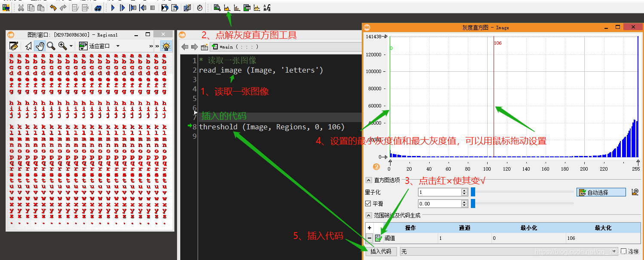Viewport: 644px width, 260px height.
Task: Collapse the 范围筛选及代码生成 section
Action: [369, 215]
